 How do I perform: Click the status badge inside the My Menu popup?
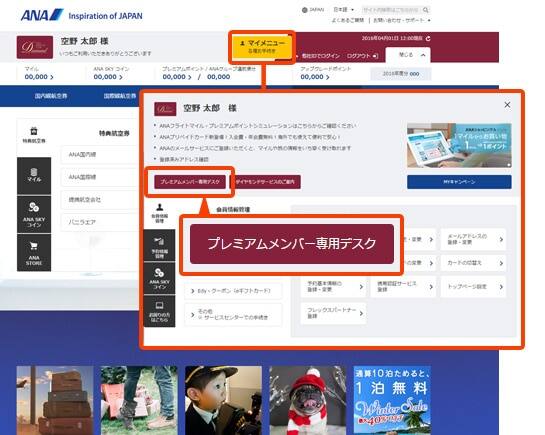[165, 109]
